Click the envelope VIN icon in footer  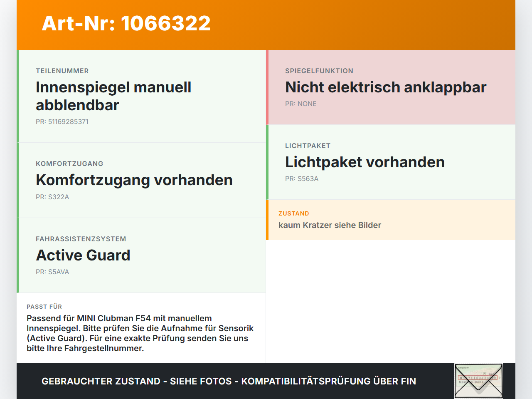(x=478, y=381)
